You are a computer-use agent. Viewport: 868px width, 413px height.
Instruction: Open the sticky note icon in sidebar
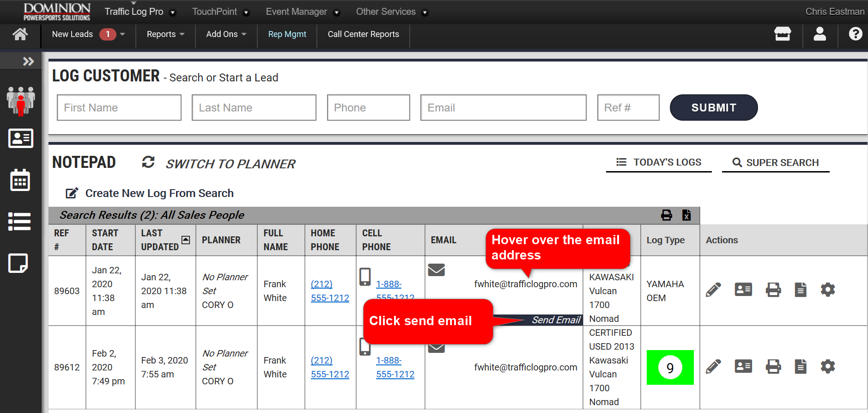click(18, 263)
